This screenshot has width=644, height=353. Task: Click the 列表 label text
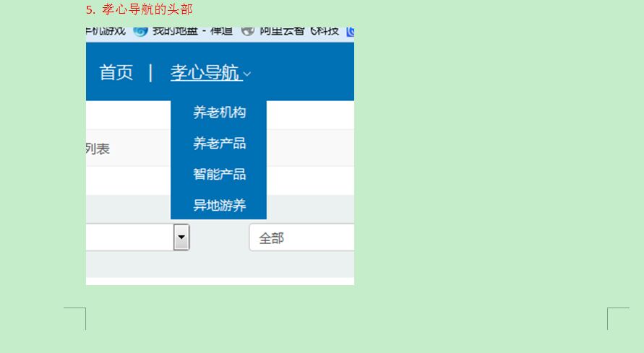pos(98,149)
